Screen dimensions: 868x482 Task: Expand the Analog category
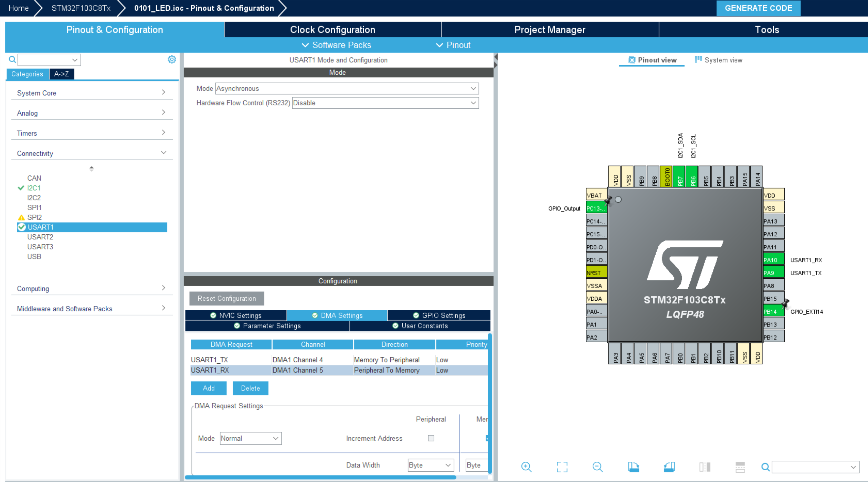click(92, 113)
